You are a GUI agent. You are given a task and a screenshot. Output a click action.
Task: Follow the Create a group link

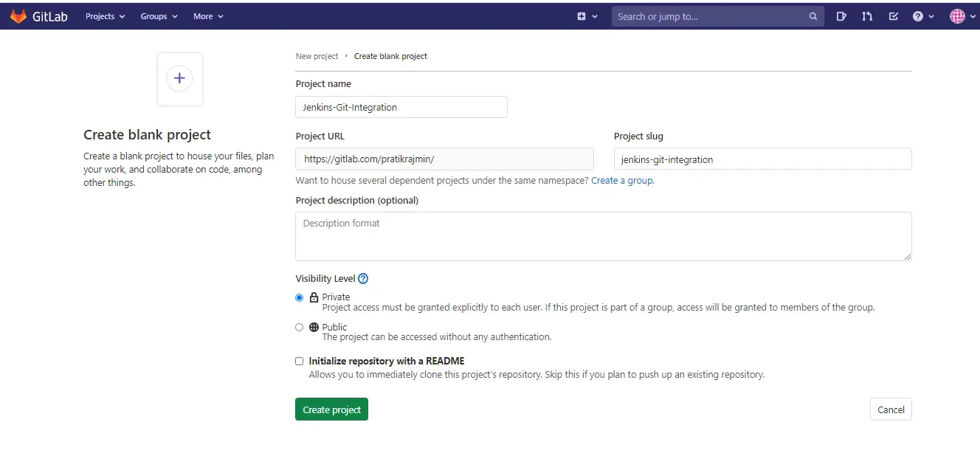[x=622, y=181]
